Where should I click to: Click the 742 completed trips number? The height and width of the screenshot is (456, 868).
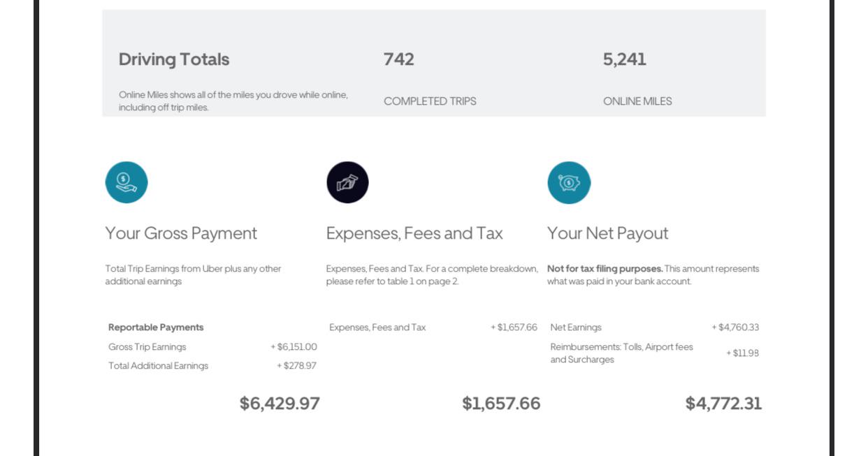click(x=398, y=59)
